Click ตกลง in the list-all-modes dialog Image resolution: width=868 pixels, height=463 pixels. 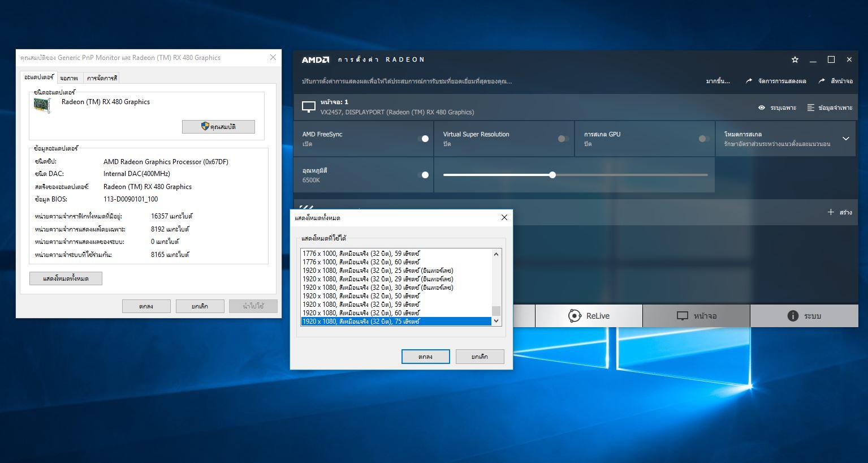click(x=425, y=357)
